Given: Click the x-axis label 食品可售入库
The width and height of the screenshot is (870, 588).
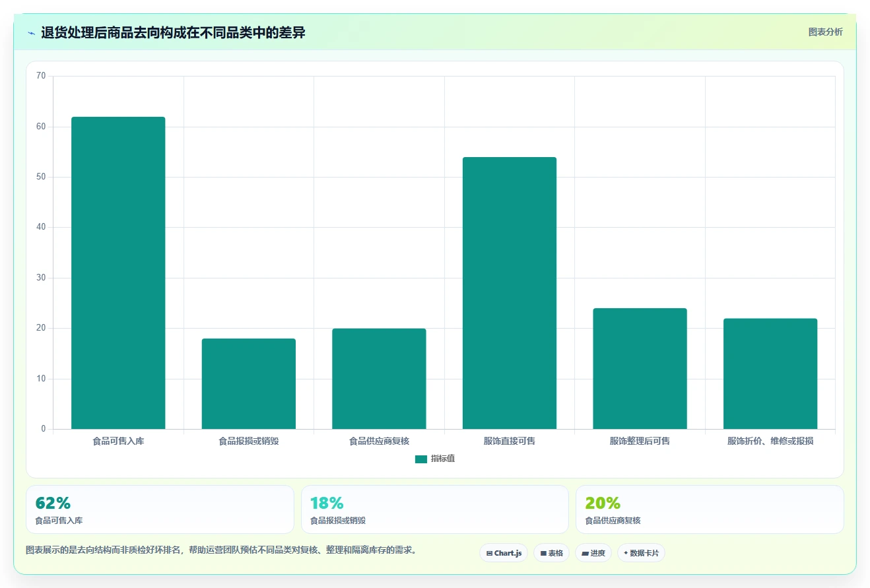Looking at the screenshot, I should (x=118, y=441).
